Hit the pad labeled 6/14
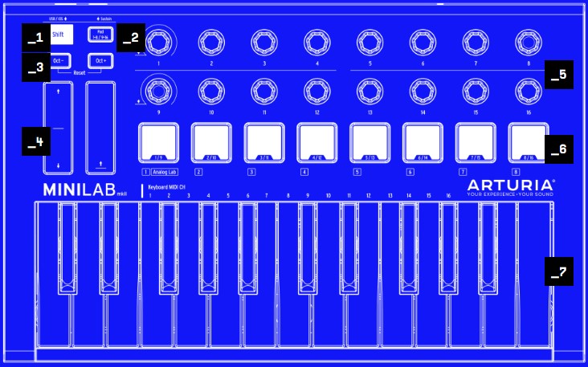Viewport: 588px width, 367px height. click(x=423, y=143)
